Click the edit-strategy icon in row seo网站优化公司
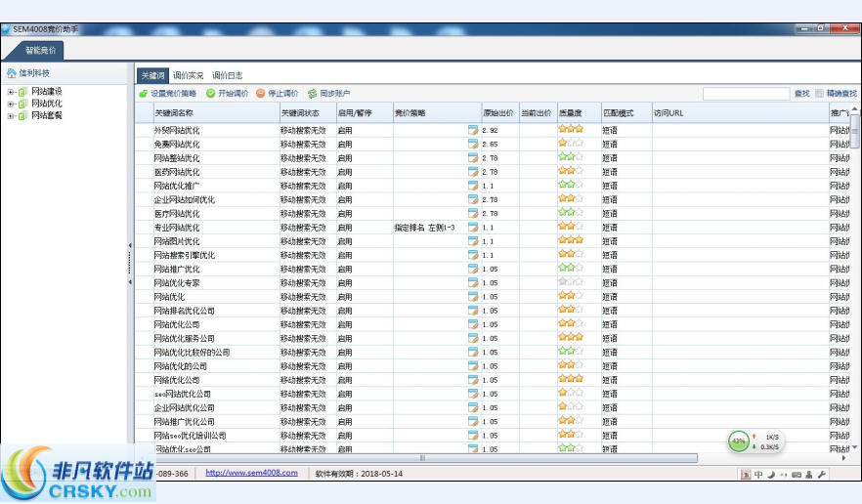 coord(473,394)
